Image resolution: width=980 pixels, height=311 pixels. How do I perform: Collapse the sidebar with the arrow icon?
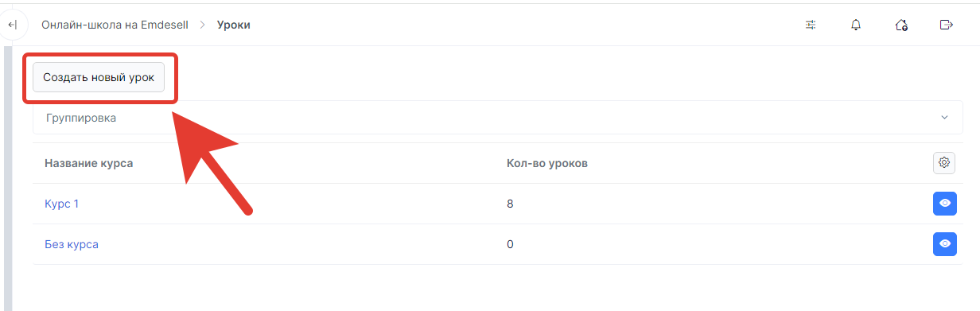pos(11,25)
